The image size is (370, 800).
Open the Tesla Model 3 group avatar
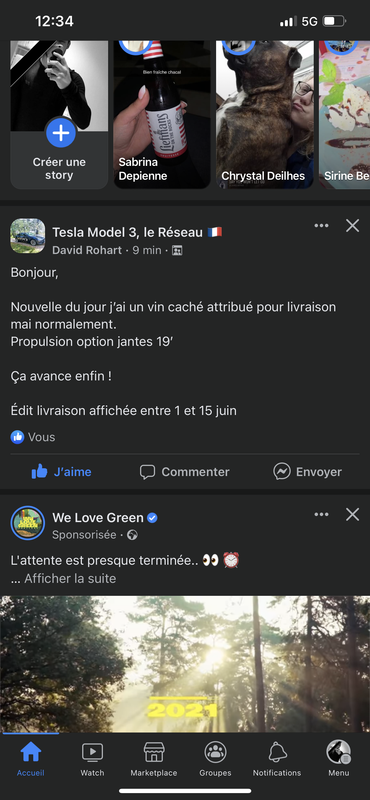coord(28,236)
